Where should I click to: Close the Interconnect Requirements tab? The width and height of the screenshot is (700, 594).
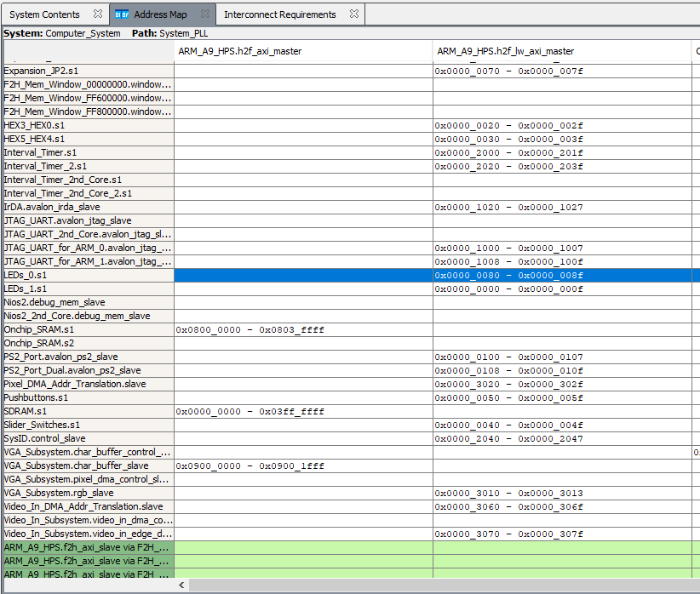point(353,14)
